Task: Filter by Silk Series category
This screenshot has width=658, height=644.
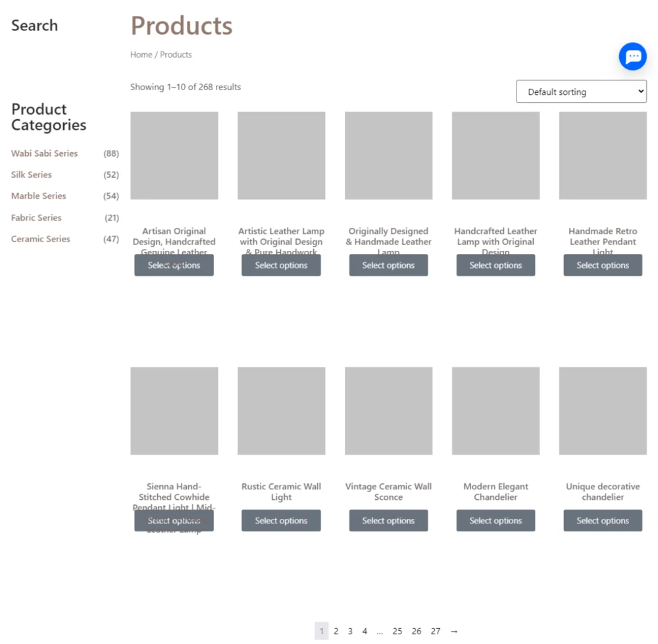Action: pyautogui.click(x=31, y=174)
